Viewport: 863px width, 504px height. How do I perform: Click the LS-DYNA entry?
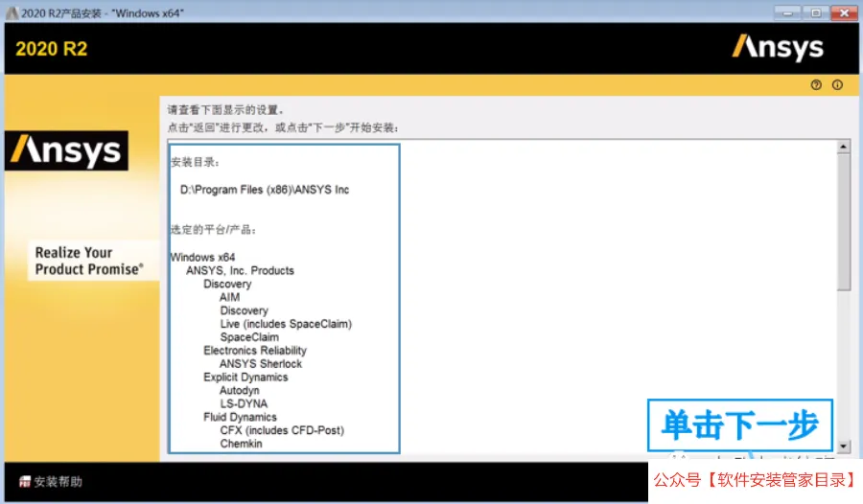click(244, 403)
